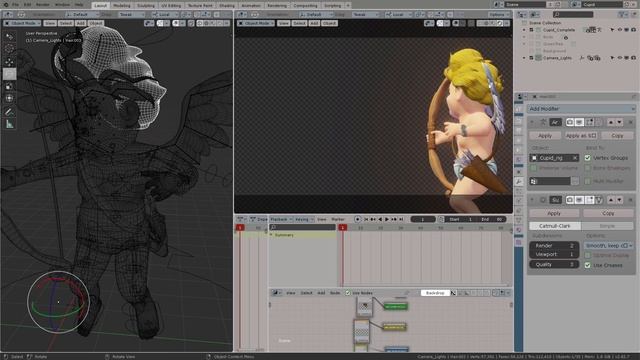This screenshot has height=360, width=640.
Task: Switch to the Modeling workspace tab
Action: (122, 5)
